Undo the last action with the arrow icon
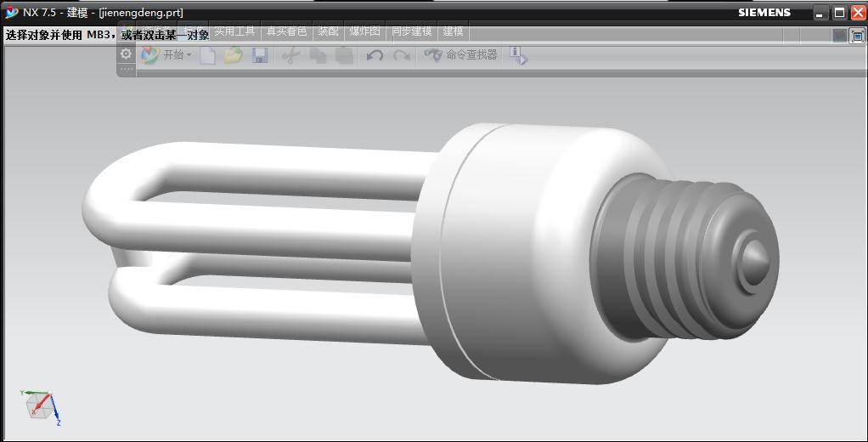The height and width of the screenshot is (442, 868). pyautogui.click(x=375, y=55)
